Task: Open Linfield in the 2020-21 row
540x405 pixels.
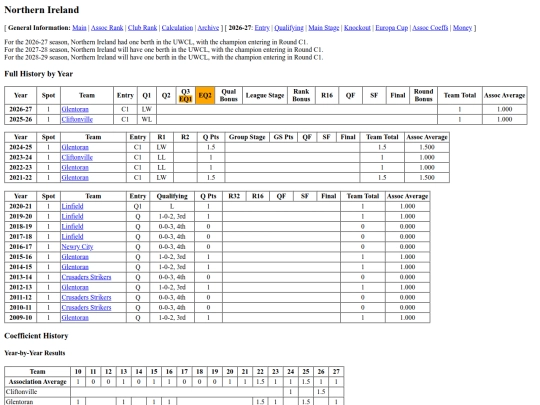Action: point(72,206)
